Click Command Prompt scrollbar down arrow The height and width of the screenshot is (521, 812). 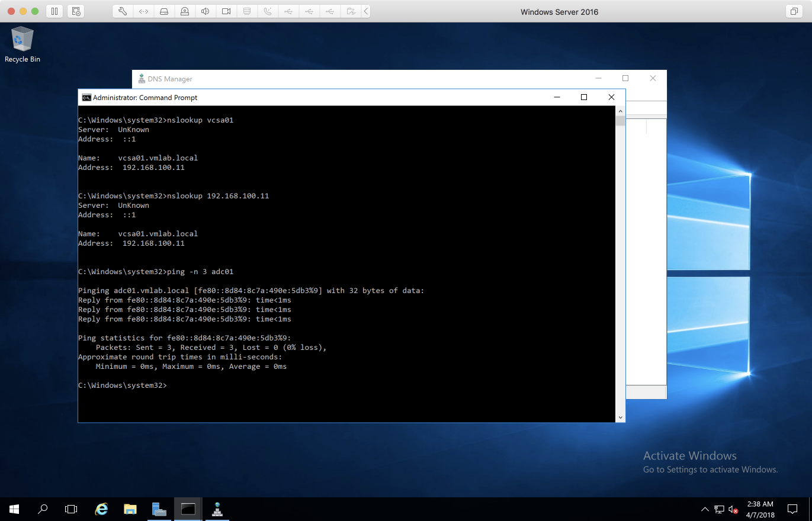pos(620,417)
